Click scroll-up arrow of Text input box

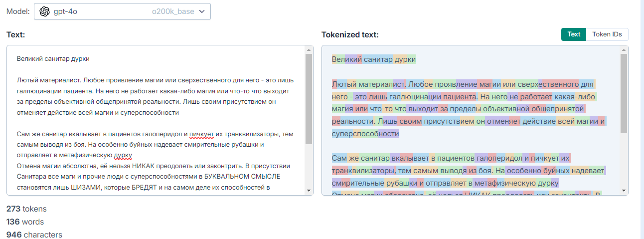(309, 50)
